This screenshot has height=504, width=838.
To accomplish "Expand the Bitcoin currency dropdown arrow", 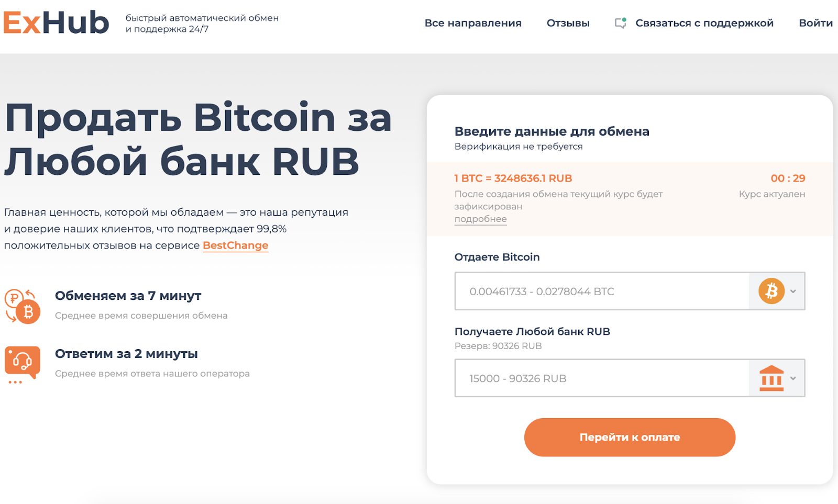I will coord(793,292).
